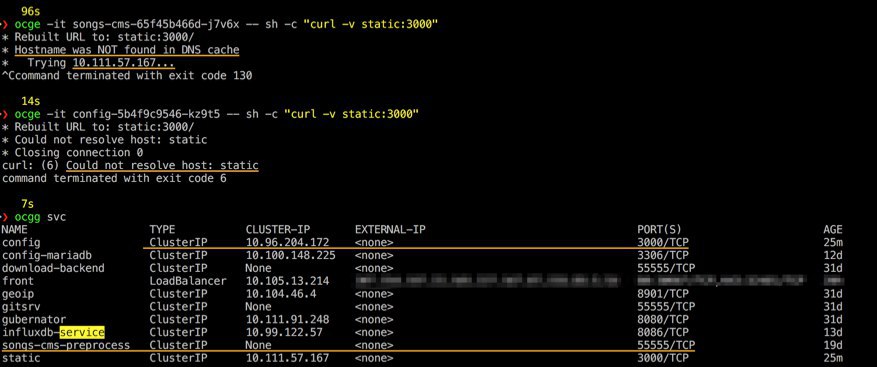Viewport: 877px width, 367px height.
Task: Click the "8086/TCP" port of influxdb-service
Action: pos(663,332)
